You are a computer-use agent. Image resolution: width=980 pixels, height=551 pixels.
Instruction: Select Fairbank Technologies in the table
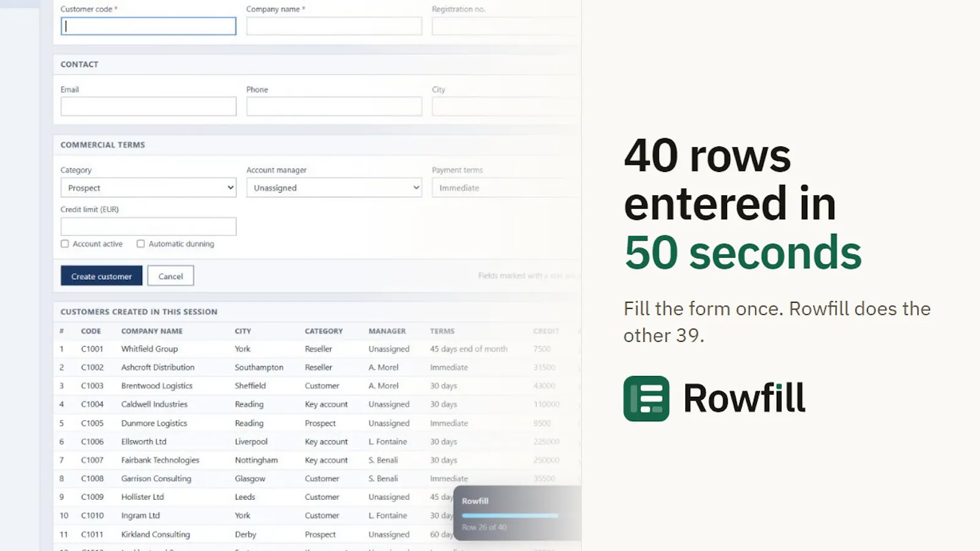click(x=160, y=460)
